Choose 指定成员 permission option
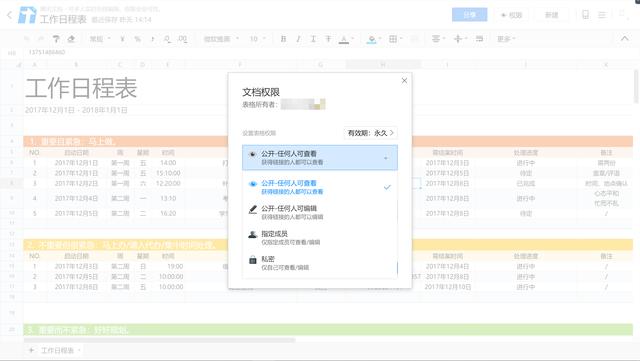Image resolution: width=640 pixels, height=361 pixels. pyautogui.click(x=320, y=238)
